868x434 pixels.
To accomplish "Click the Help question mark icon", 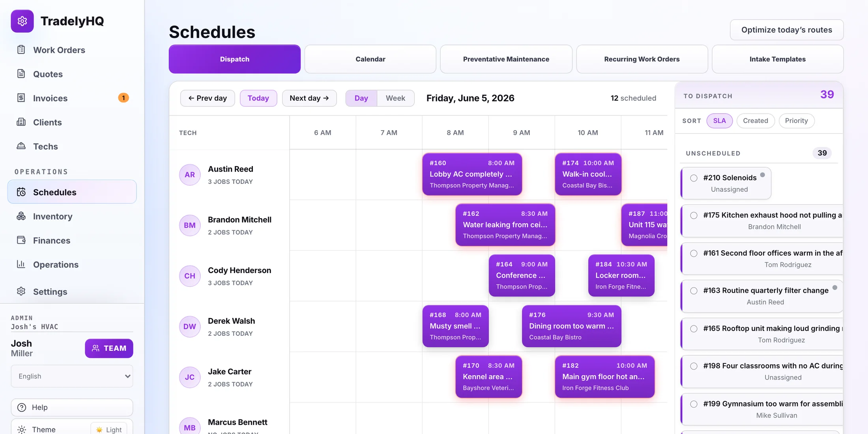I will click(x=22, y=407).
